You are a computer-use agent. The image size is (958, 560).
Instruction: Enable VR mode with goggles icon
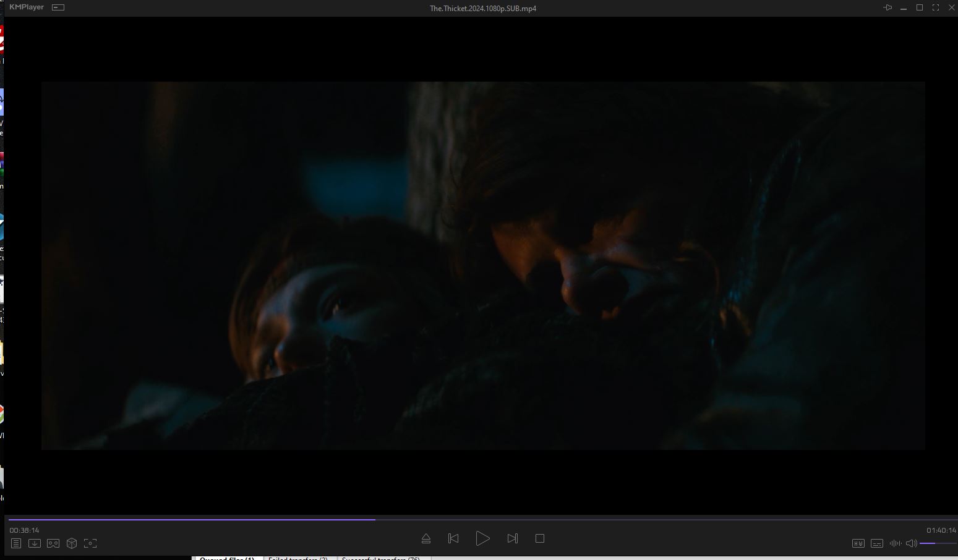tap(53, 543)
